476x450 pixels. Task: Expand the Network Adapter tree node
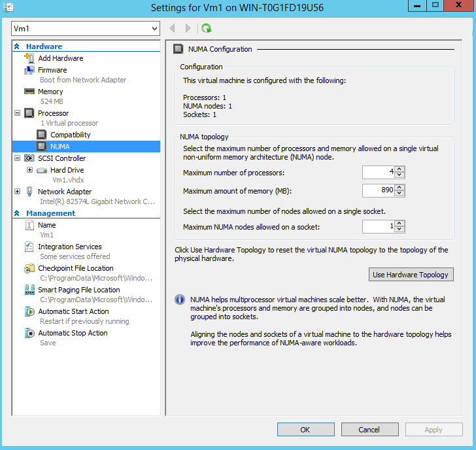[17, 191]
